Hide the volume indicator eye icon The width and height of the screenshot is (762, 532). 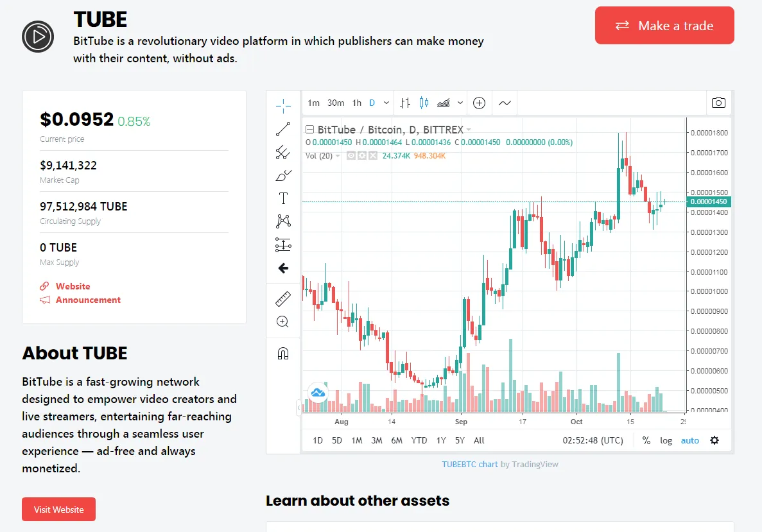[351, 156]
